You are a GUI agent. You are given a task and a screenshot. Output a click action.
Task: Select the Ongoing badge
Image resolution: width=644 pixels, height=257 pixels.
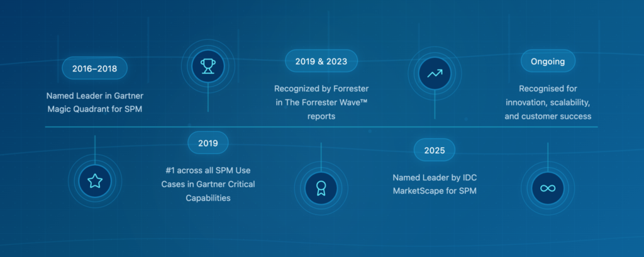[x=547, y=62]
